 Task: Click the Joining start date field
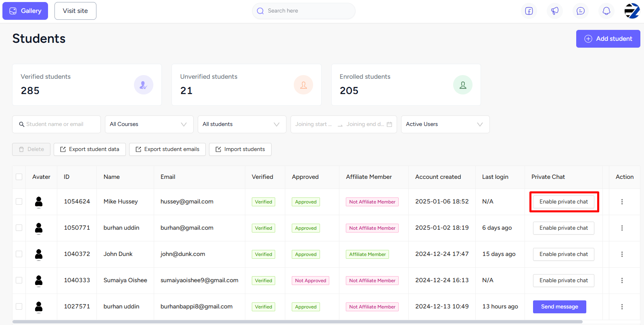point(314,124)
